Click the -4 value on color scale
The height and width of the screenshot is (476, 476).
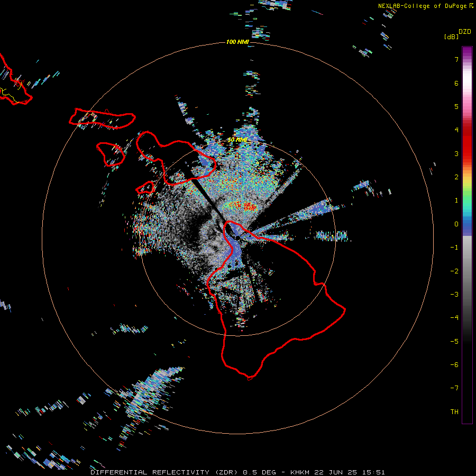[x=454, y=318]
